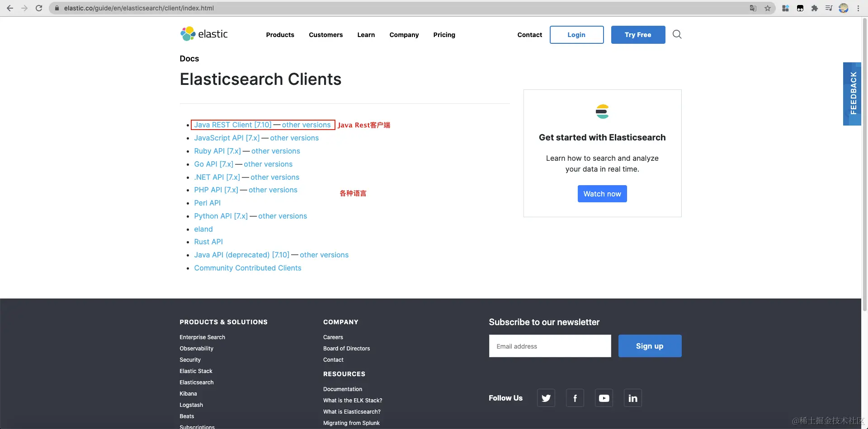
Task: Open other versions for PHP API
Action: pyautogui.click(x=273, y=190)
